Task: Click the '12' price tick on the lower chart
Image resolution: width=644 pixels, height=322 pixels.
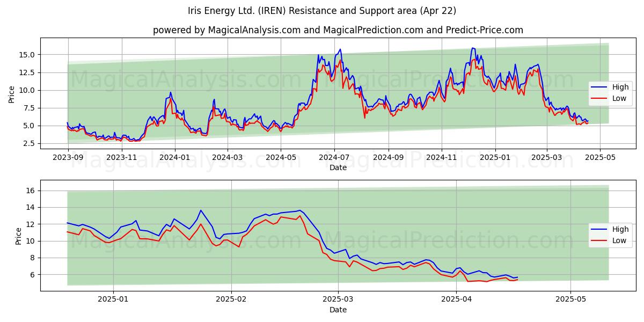Action: tap(31, 224)
